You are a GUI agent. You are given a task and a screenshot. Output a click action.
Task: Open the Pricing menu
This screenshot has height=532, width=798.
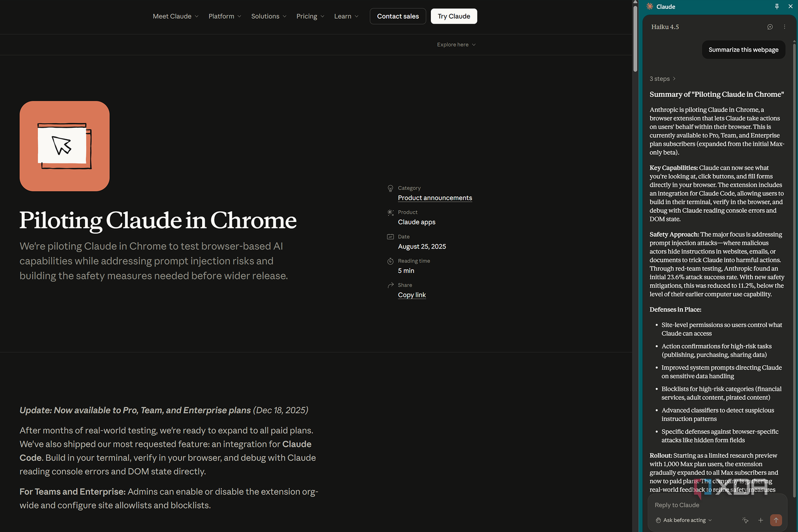[x=310, y=16]
